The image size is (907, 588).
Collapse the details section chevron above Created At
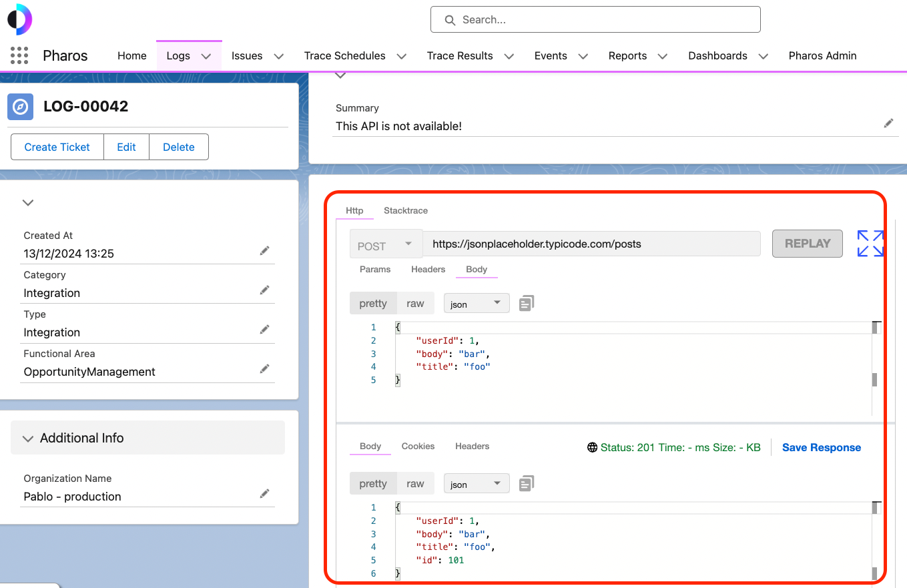click(x=28, y=202)
